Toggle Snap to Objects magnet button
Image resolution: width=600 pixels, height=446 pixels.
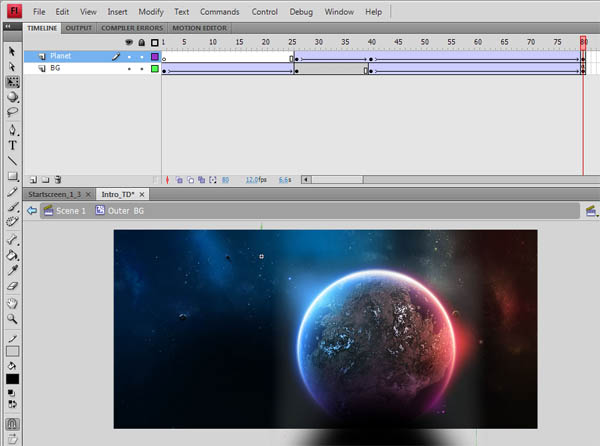(12, 424)
